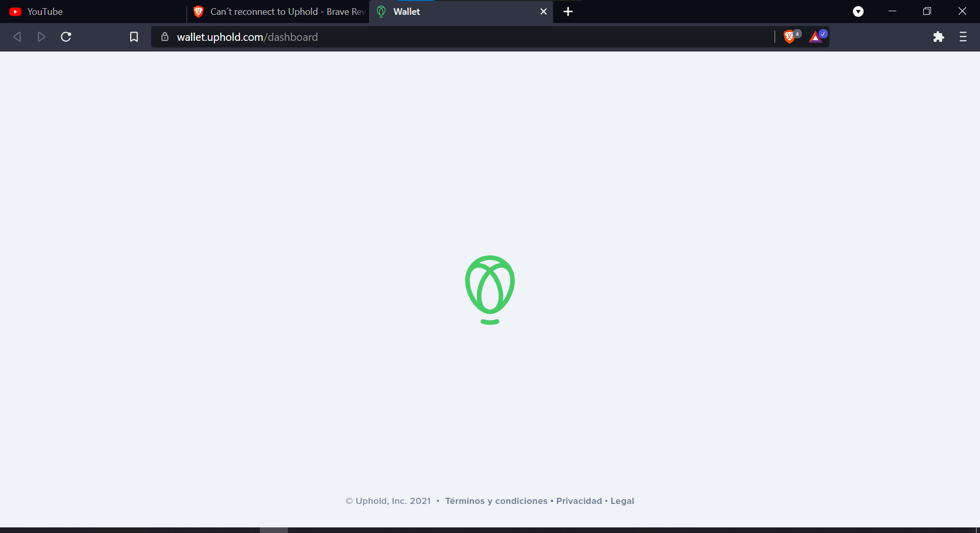Image resolution: width=980 pixels, height=533 pixels.
Task: Bookmark this page
Action: tap(134, 37)
